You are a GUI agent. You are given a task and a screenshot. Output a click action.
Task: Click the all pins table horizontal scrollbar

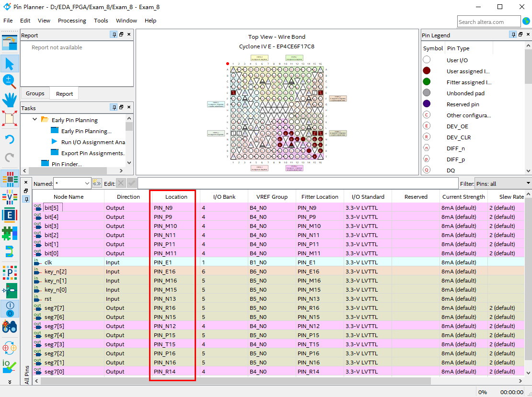coord(236,381)
